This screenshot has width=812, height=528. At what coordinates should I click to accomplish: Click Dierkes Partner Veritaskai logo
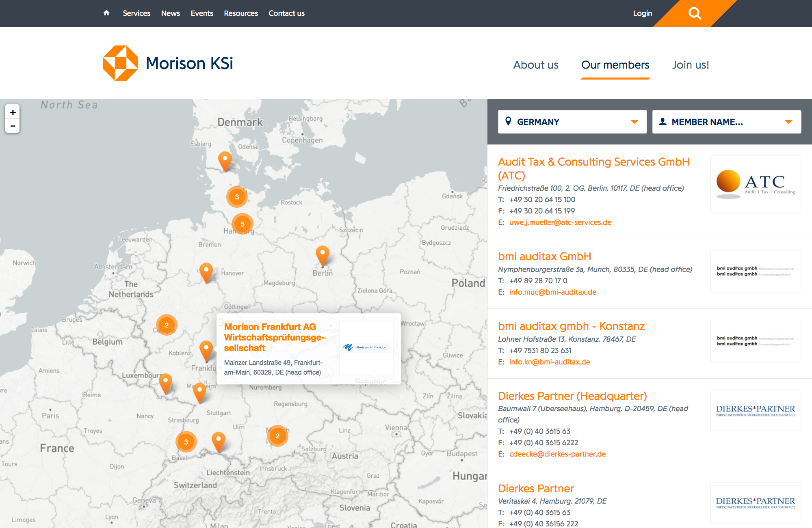[x=756, y=503]
